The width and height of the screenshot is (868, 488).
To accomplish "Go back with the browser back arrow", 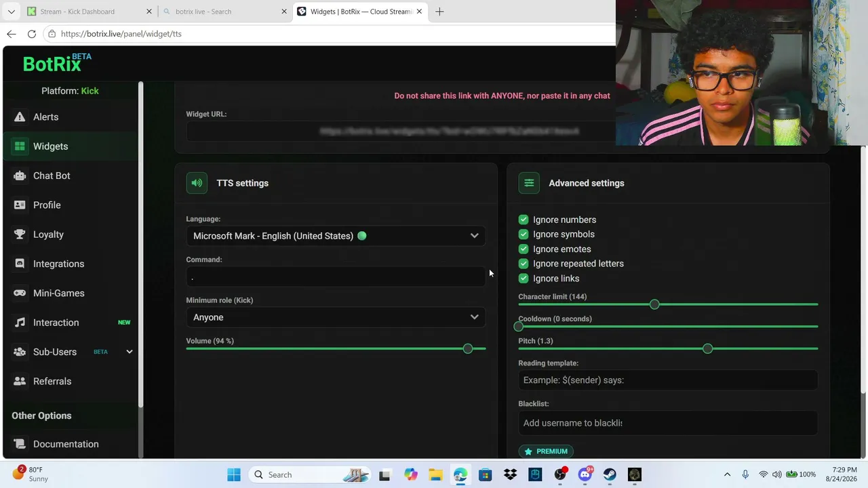I will (11, 34).
